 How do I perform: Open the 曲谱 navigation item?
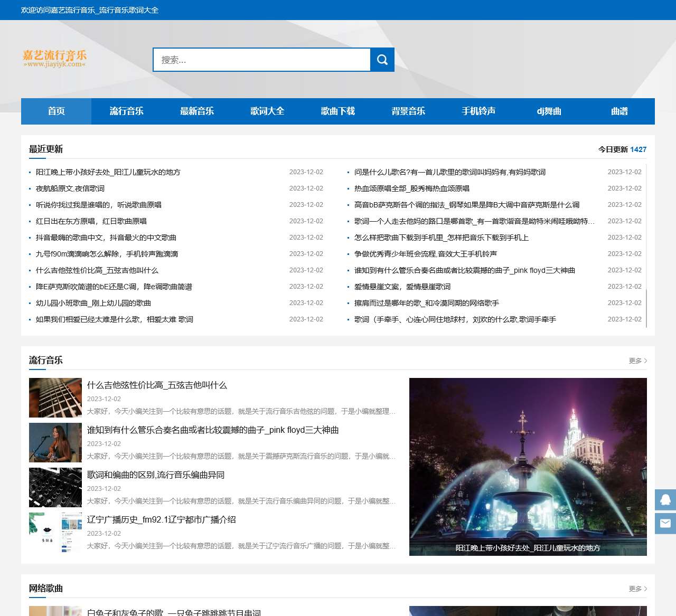pyautogui.click(x=619, y=111)
